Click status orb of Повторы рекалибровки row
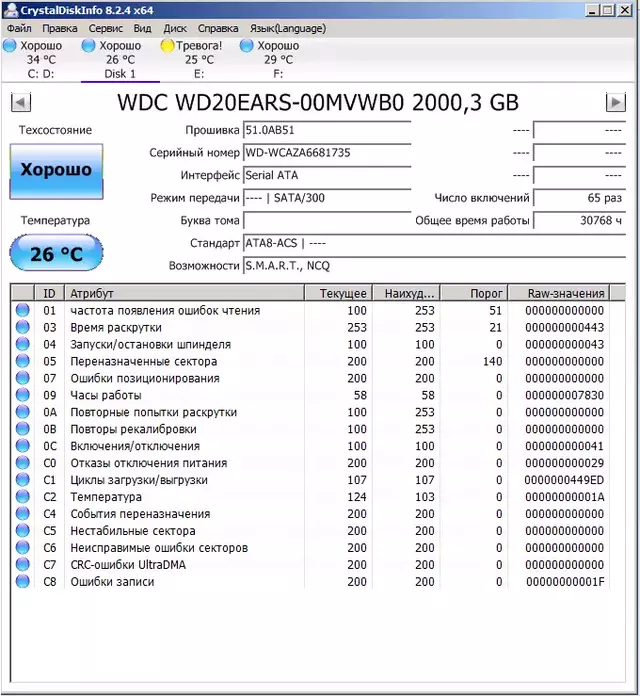 pyautogui.click(x=23, y=429)
